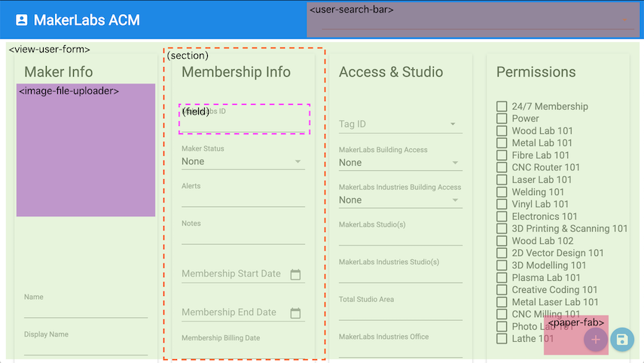The image size is (644, 363).
Task: Click the Membership Info heading
Action: [237, 72]
